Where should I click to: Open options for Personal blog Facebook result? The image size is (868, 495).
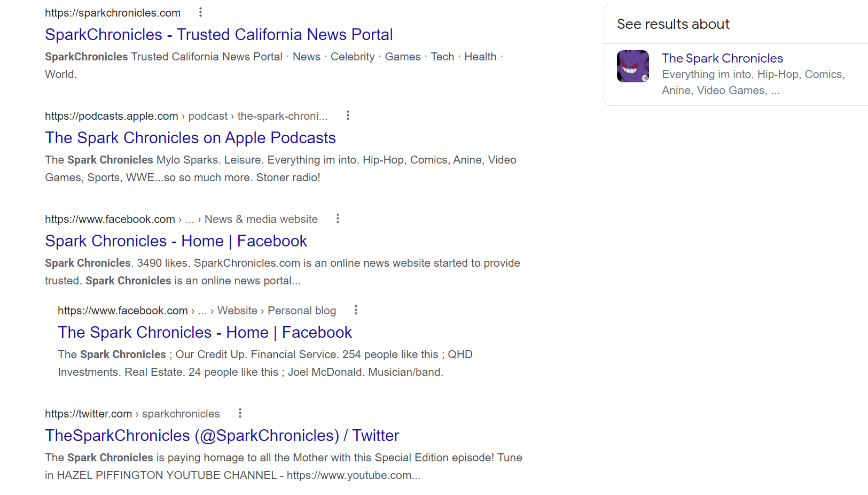[x=356, y=310]
